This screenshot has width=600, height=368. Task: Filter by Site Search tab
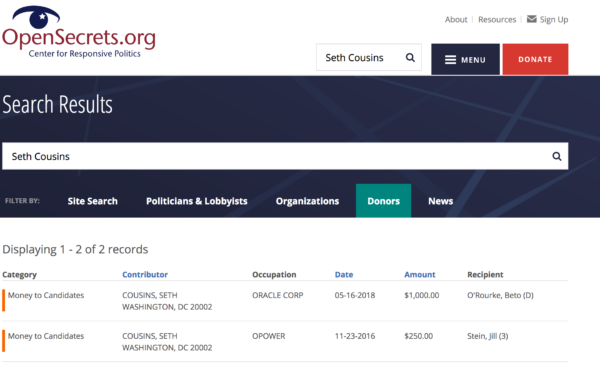[x=93, y=201]
